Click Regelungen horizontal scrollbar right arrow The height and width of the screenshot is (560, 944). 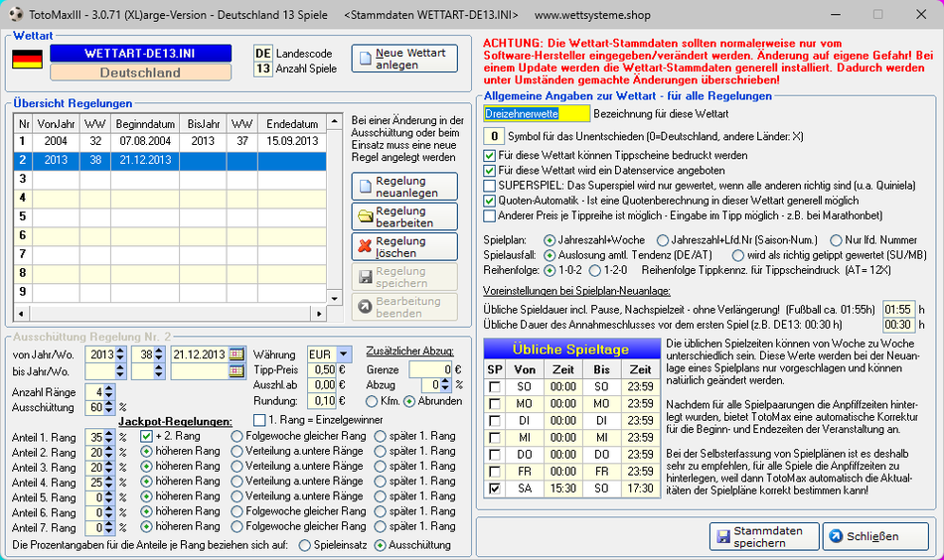coord(319,314)
